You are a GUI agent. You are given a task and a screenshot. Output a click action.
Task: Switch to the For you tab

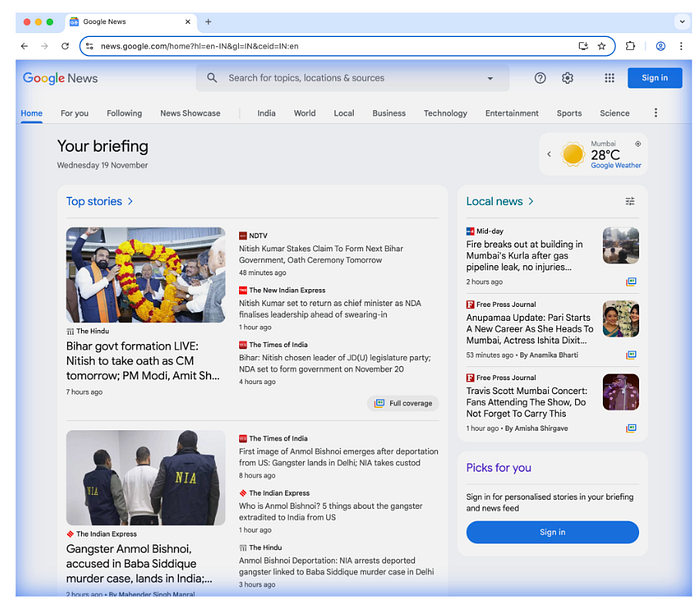tap(75, 113)
